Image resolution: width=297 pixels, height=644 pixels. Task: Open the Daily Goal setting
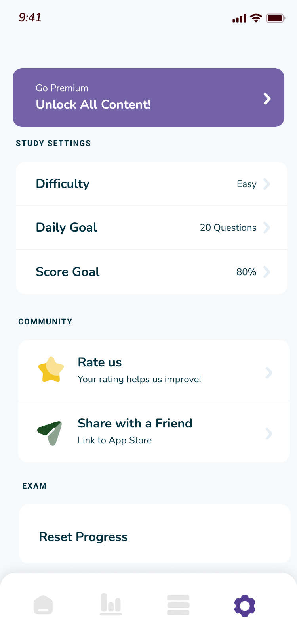tap(152, 228)
